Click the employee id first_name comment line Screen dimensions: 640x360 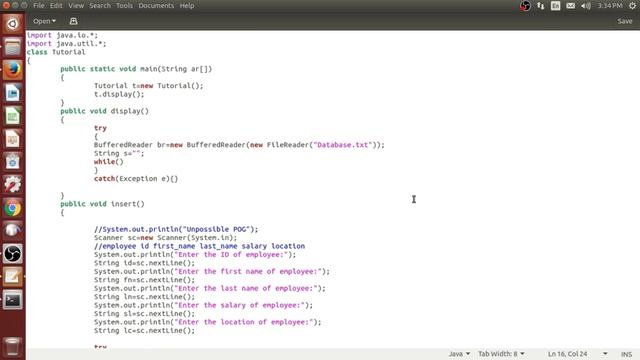199,246
